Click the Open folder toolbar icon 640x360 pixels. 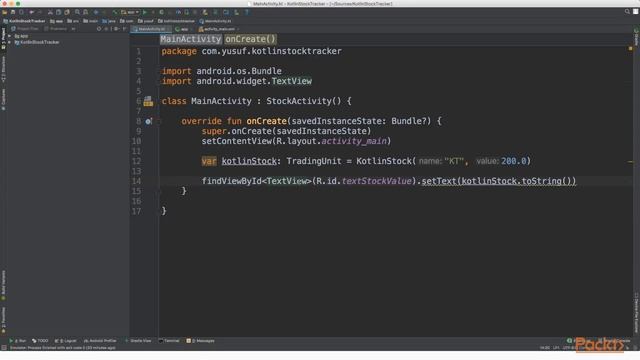pos(4,12)
